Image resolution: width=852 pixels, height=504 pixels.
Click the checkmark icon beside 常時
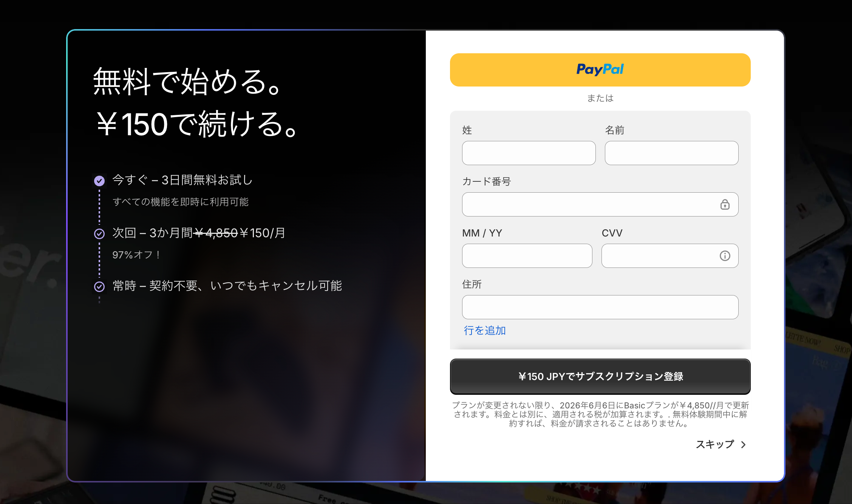pos(99,287)
